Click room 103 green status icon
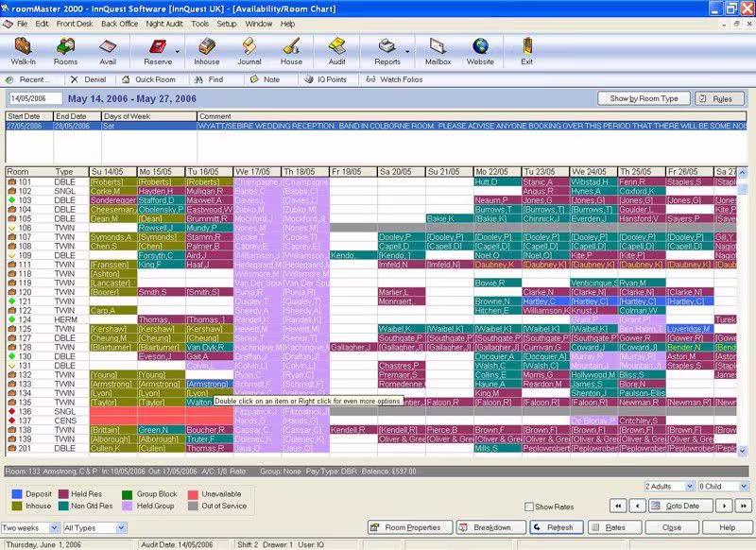 pyautogui.click(x=12, y=200)
